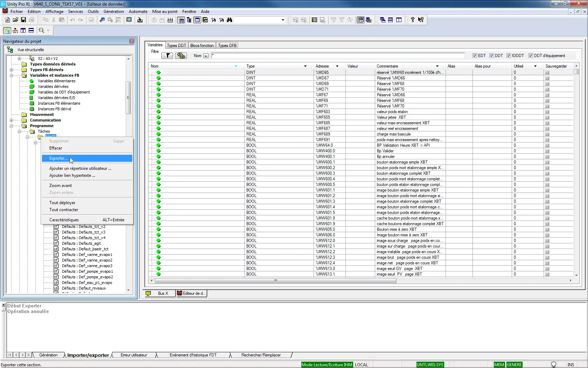Open Caractéristiques from context menu
This screenshot has width=588, height=368.
pyautogui.click(x=87, y=220)
